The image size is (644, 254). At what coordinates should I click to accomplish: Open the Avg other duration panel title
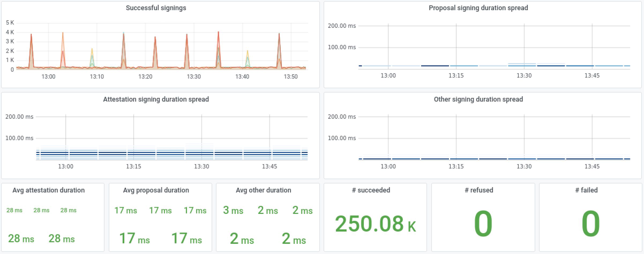(x=263, y=190)
